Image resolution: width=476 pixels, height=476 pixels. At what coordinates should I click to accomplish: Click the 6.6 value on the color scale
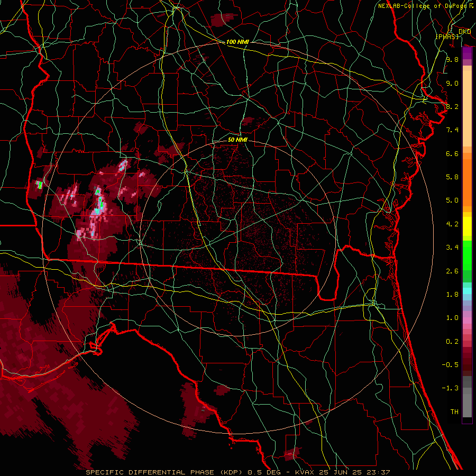point(452,153)
